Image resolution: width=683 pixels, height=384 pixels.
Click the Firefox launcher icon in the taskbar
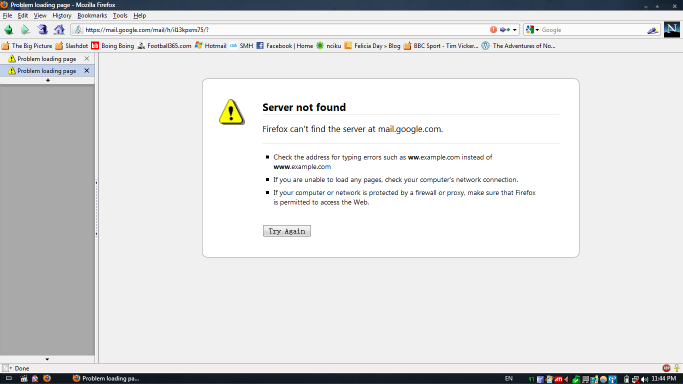pyautogui.click(x=47, y=378)
